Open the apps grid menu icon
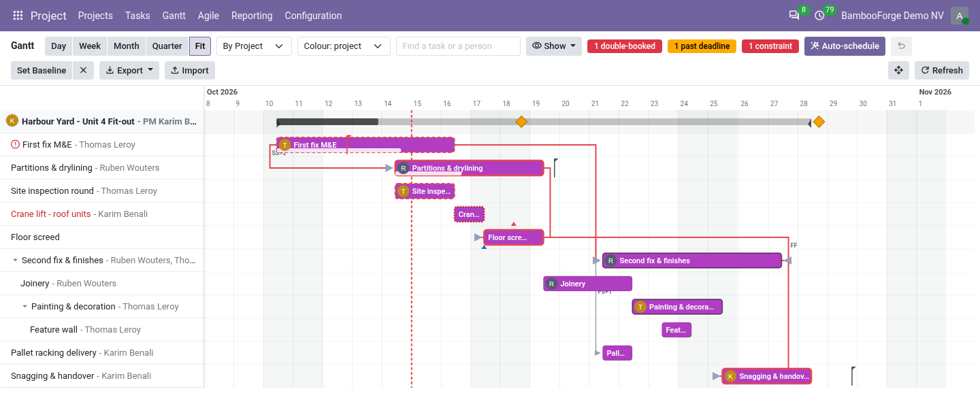Image resolution: width=980 pixels, height=404 pixels. (x=18, y=16)
